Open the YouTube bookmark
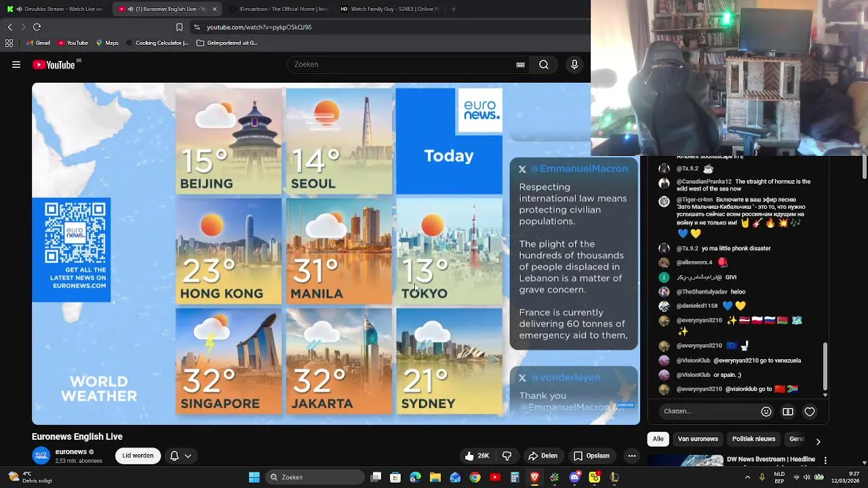The height and width of the screenshot is (488, 868). 73,43
